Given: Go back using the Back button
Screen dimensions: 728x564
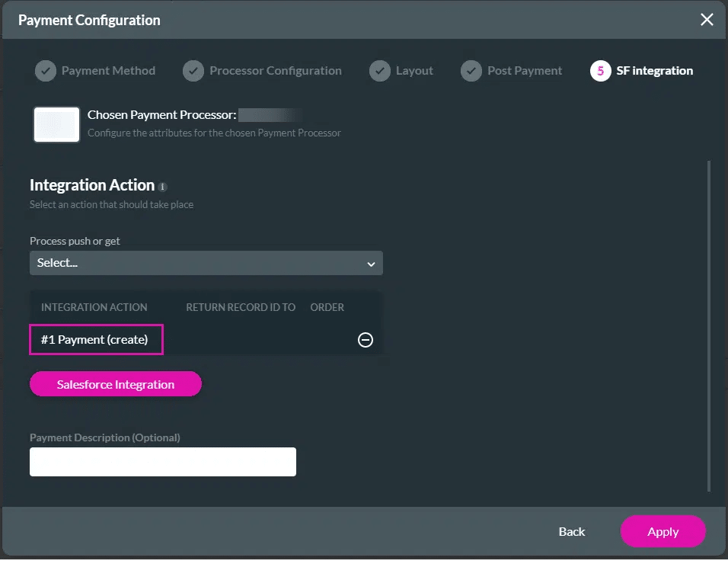Looking at the screenshot, I should point(571,531).
